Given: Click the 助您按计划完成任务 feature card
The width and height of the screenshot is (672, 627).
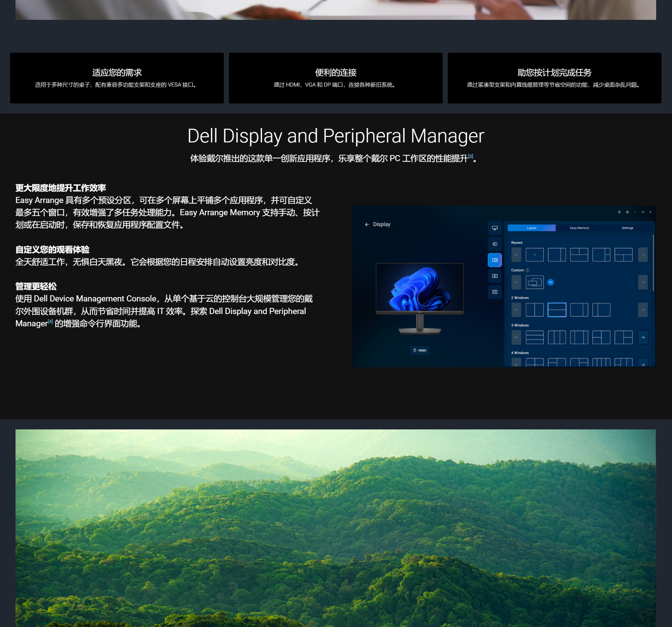Looking at the screenshot, I should coord(554,78).
